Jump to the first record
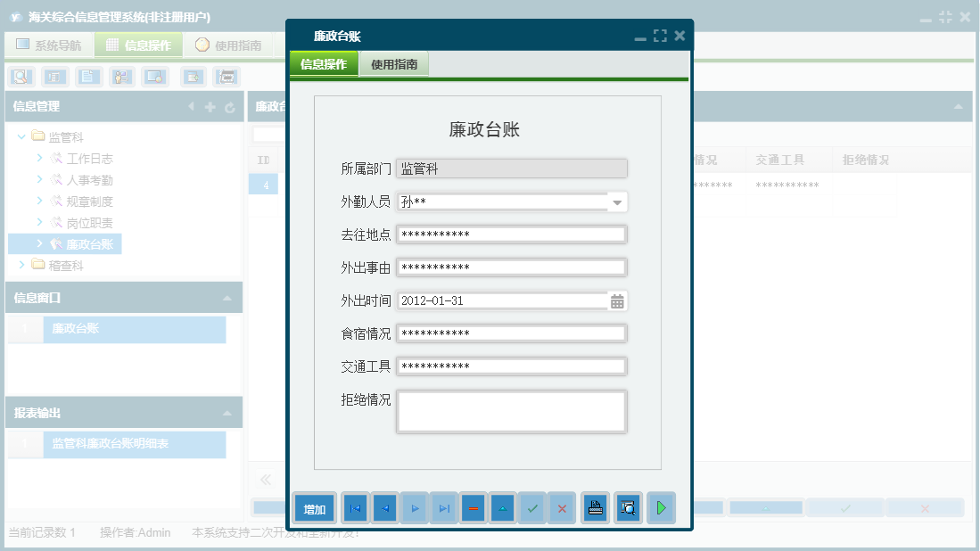 pos(355,507)
